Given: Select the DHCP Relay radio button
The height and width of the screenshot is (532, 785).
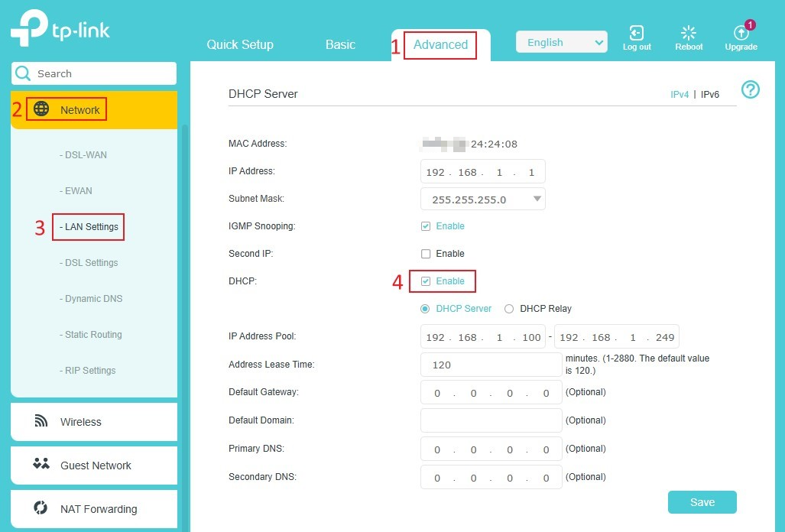Looking at the screenshot, I should tap(509, 308).
